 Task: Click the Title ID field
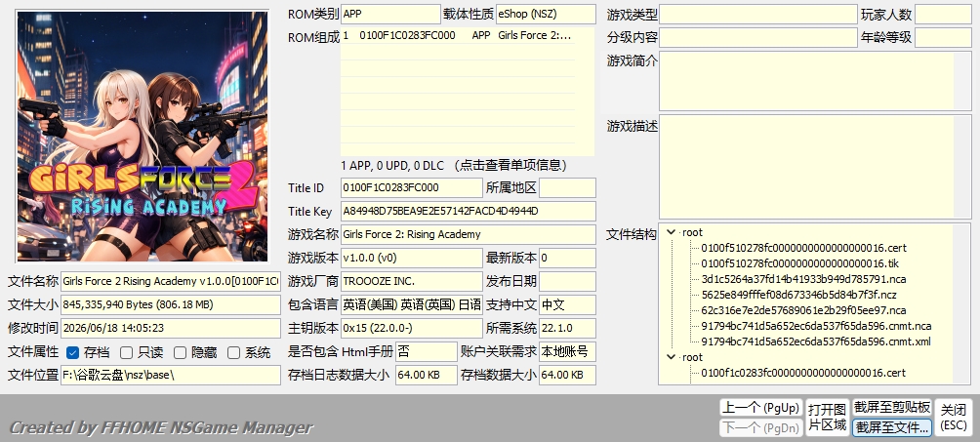(412, 187)
